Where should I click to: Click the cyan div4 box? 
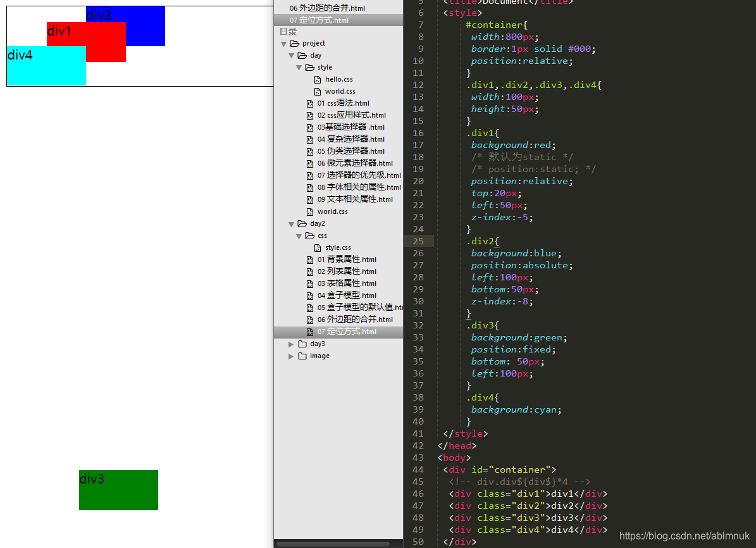[x=46, y=66]
